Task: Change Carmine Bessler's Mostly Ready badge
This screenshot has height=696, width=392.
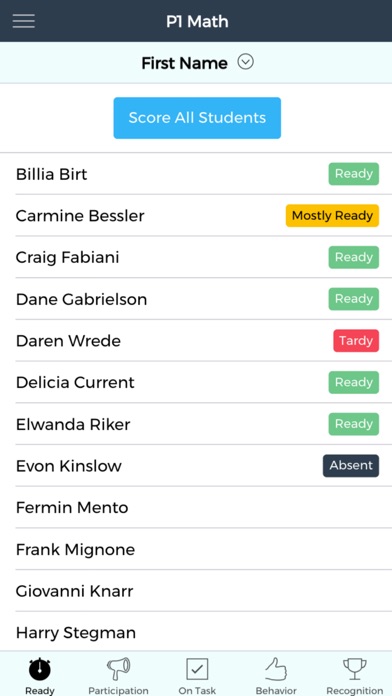Action: coord(332,216)
